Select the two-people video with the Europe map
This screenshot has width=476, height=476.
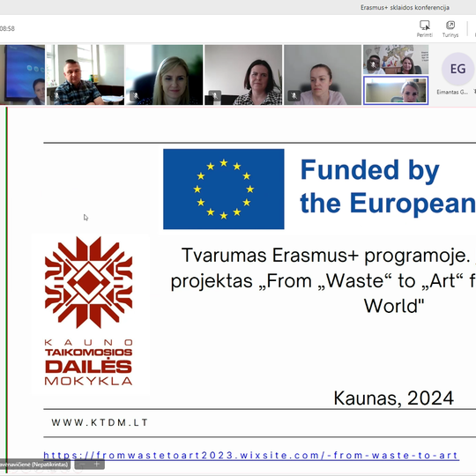396,60
